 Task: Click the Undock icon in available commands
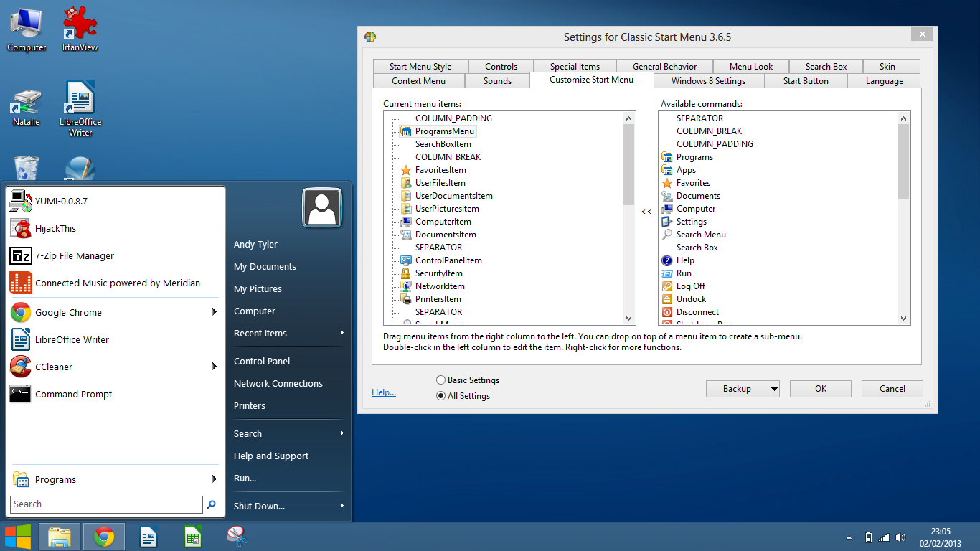(x=667, y=299)
